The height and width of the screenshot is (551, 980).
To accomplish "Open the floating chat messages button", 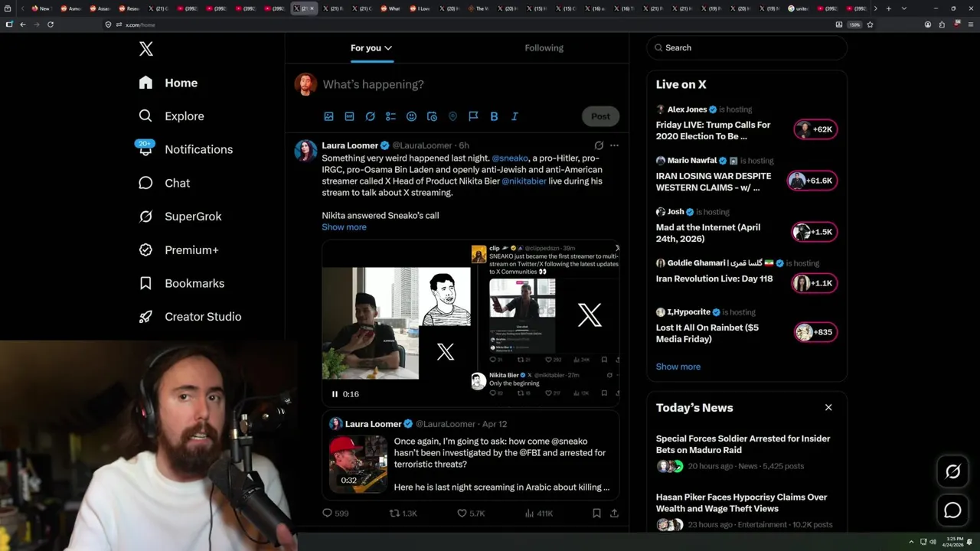I will tap(952, 510).
